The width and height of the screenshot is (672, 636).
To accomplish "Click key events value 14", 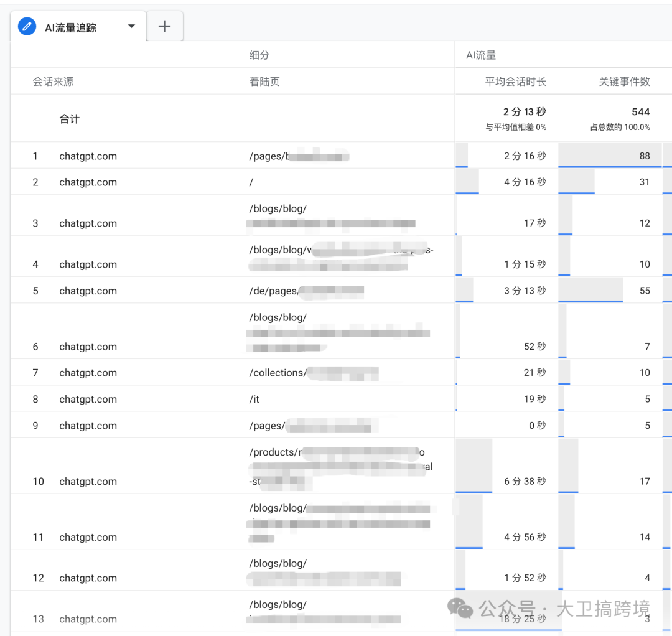I will [x=645, y=537].
